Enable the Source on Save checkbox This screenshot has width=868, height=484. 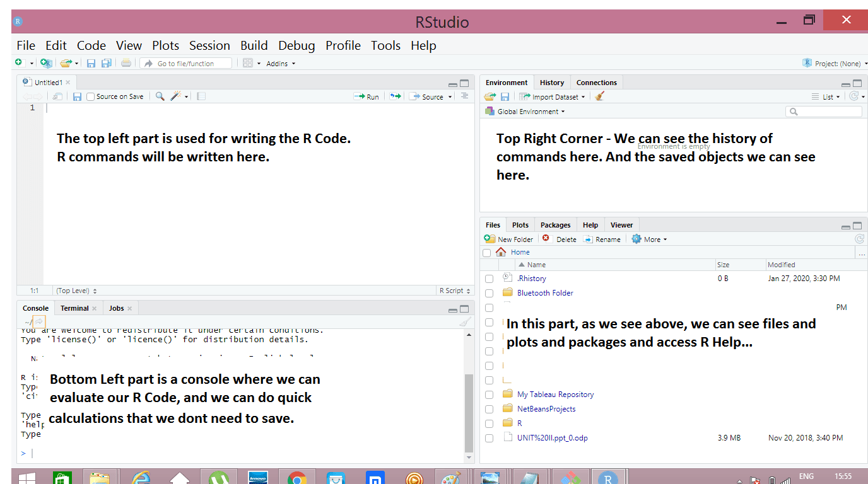tap(91, 96)
